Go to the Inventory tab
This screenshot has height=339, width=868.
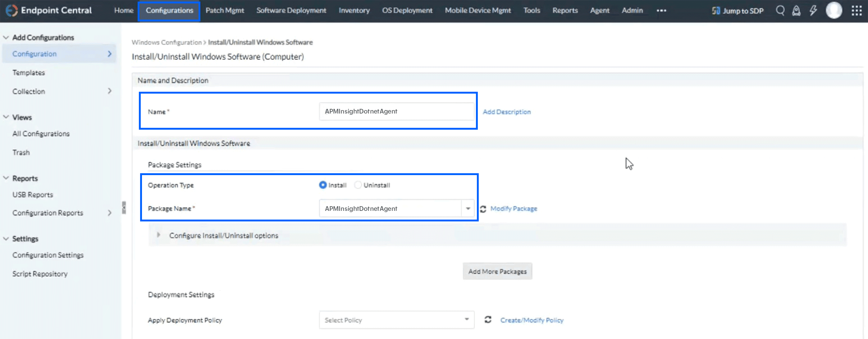click(354, 11)
